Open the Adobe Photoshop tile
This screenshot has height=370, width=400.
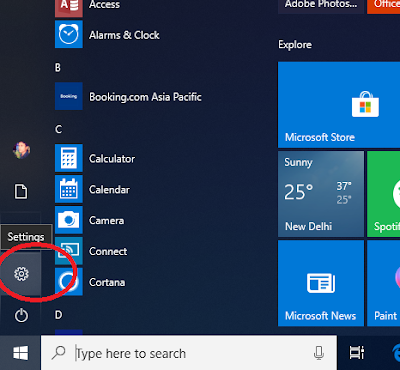321,7
